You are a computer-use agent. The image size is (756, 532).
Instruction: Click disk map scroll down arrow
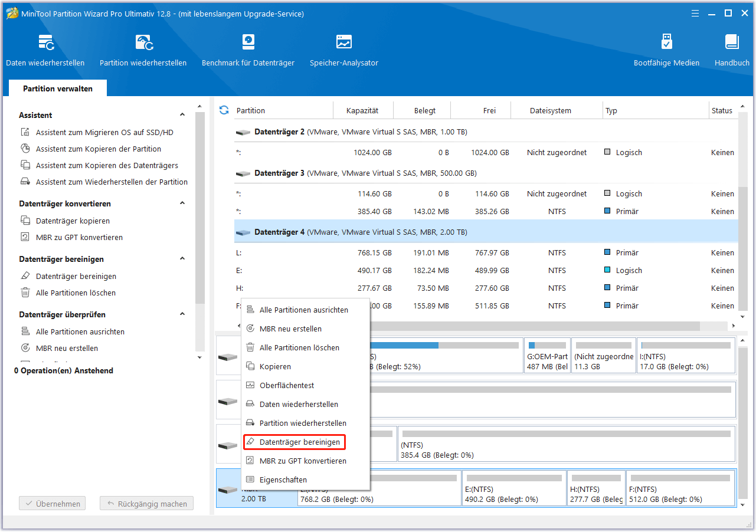click(742, 505)
